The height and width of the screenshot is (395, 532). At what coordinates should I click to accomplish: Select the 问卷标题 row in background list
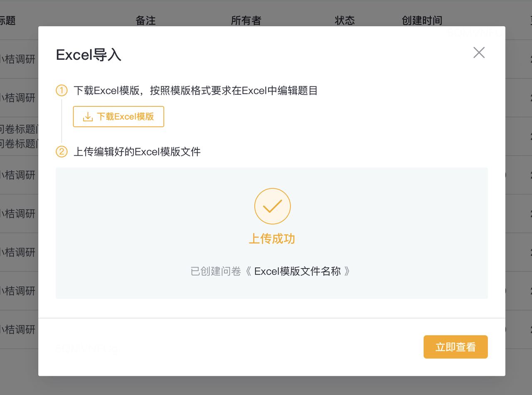(x=19, y=136)
